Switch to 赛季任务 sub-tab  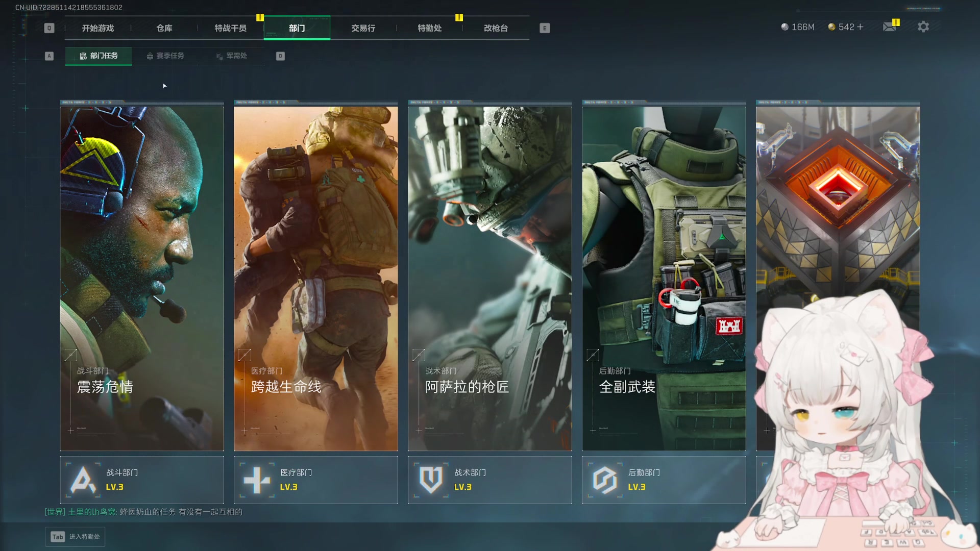pyautogui.click(x=165, y=56)
